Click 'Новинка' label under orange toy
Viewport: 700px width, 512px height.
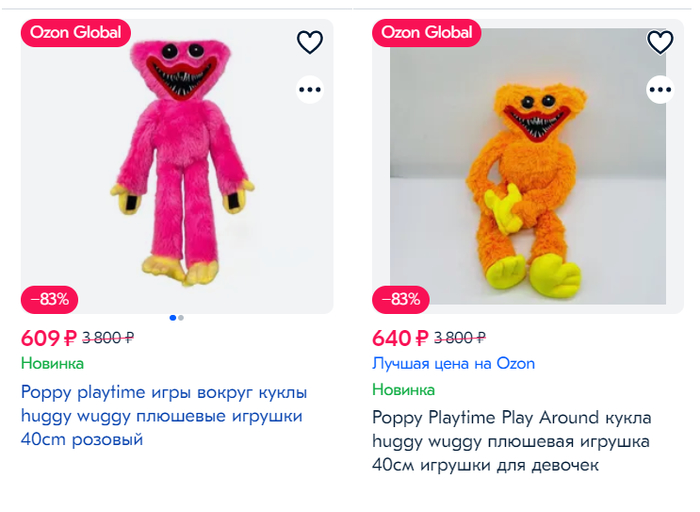pyautogui.click(x=404, y=390)
